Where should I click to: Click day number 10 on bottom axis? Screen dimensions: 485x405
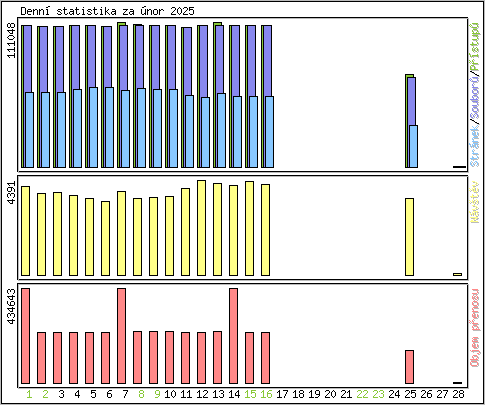point(170,394)
